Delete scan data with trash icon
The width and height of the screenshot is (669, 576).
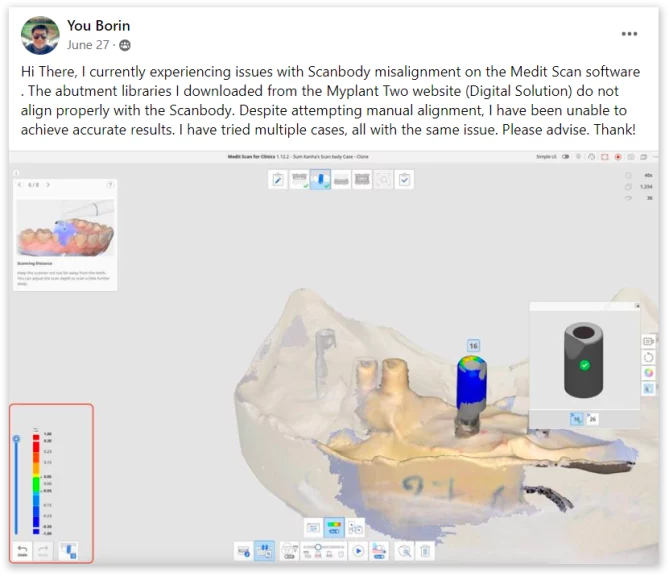pos(425,551)
